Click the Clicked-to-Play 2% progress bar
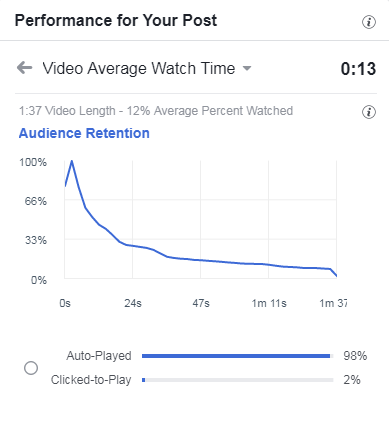This screenshot has width=389, height=445. coord(238,380)
